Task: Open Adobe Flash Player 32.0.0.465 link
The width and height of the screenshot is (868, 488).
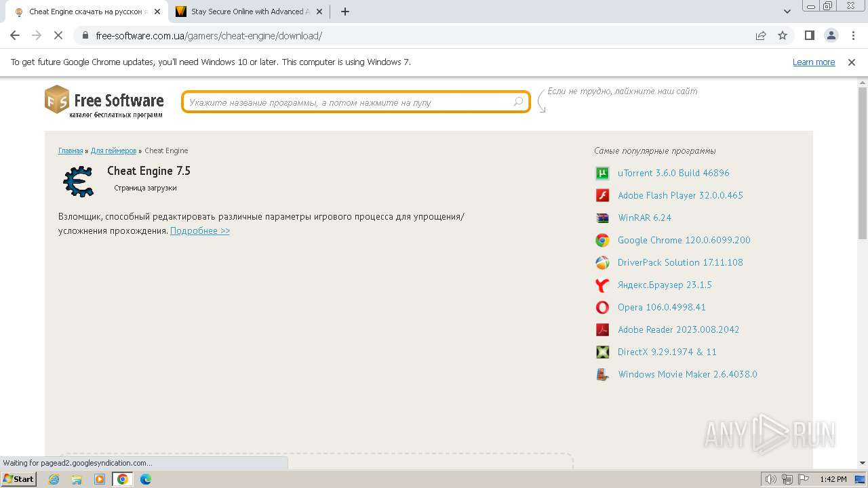Action: [x=680, y=195]
